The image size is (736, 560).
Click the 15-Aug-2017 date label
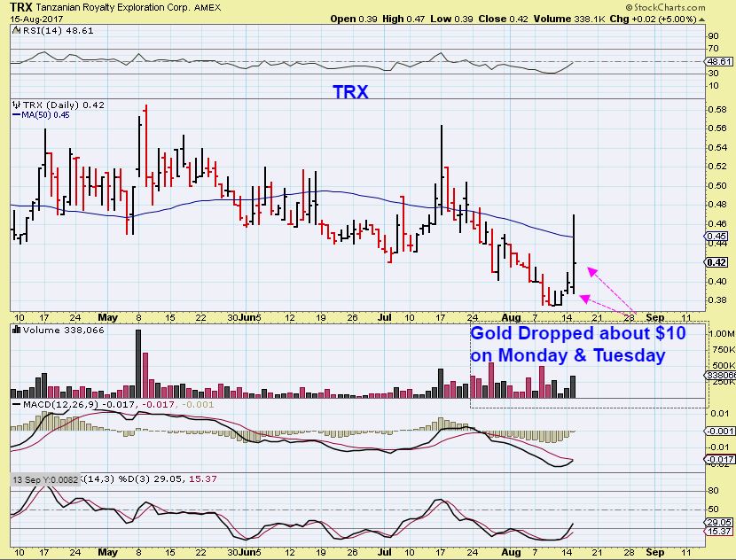[x=36, y=19]
